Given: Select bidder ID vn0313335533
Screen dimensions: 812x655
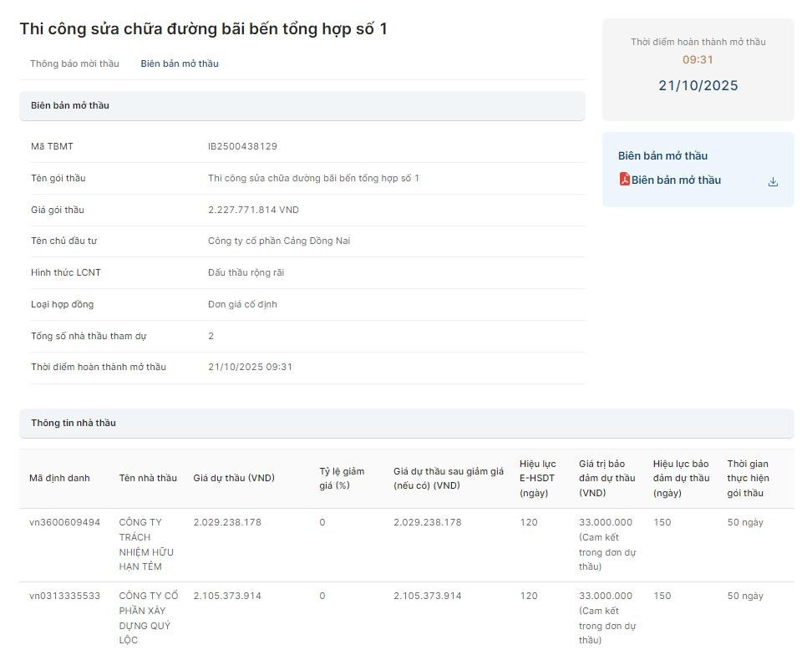Looking at the screenshot, I should (64, 596).
